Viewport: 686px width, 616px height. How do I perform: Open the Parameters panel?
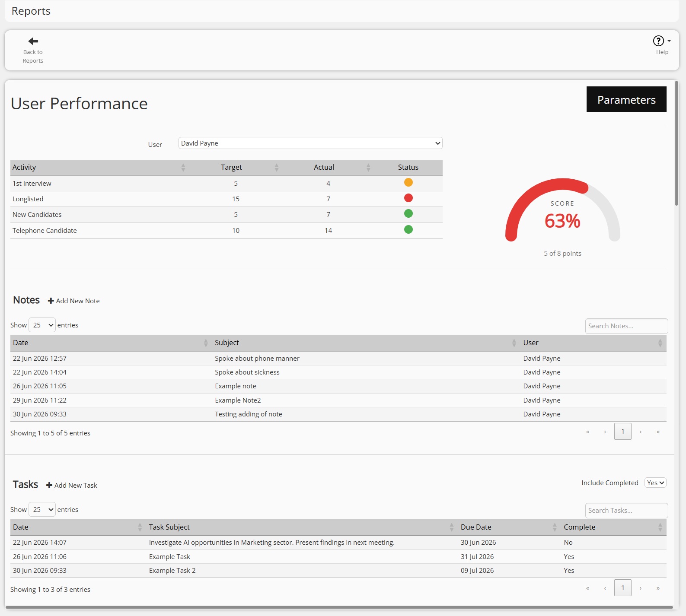point(626,99)
